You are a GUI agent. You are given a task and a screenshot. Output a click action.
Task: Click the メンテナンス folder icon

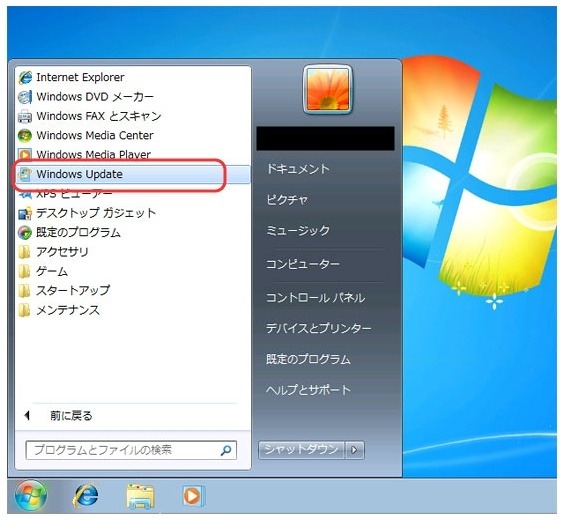pos(24,310)
